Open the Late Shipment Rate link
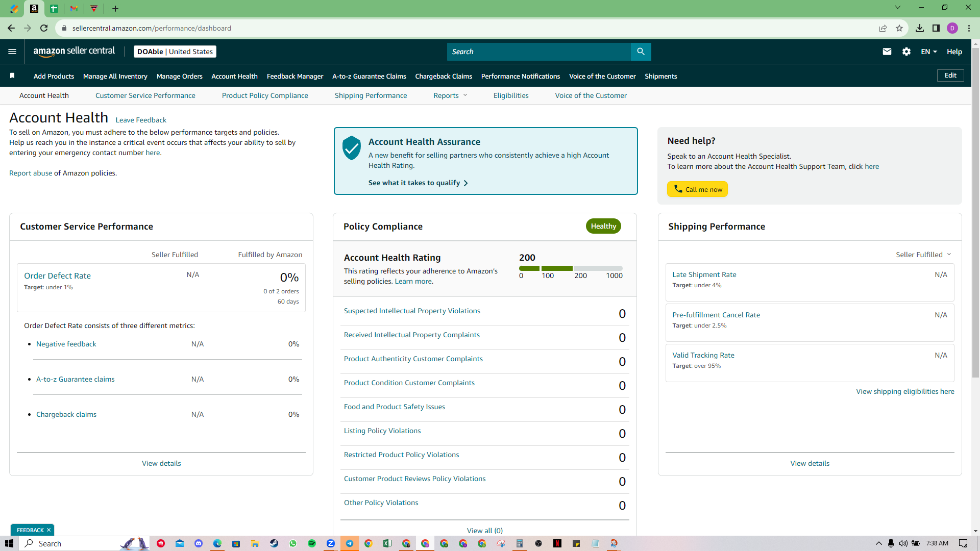980x551 pixels. [x=704, y=274]
